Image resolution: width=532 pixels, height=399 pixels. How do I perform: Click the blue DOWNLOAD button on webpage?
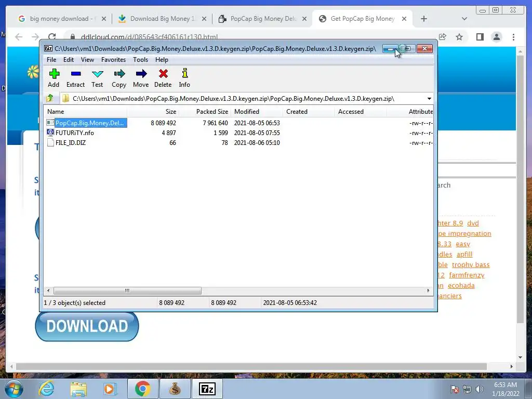[87, 326]
